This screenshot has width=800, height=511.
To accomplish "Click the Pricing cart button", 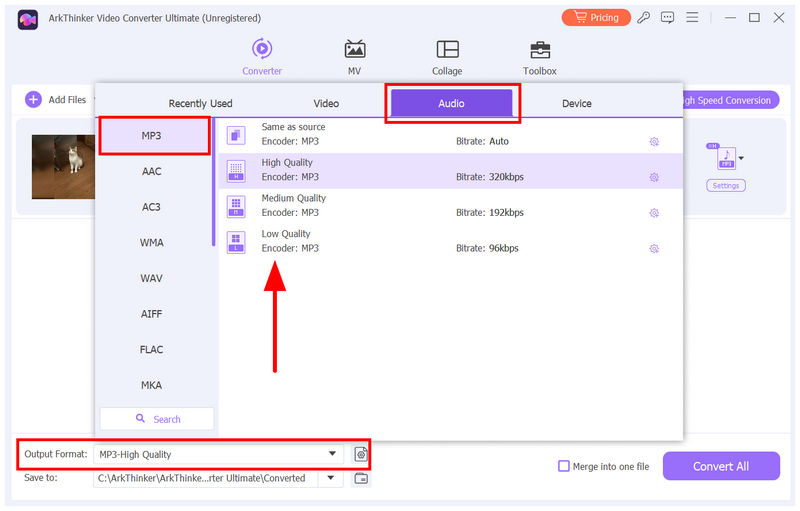I will [x=596, y=17].
